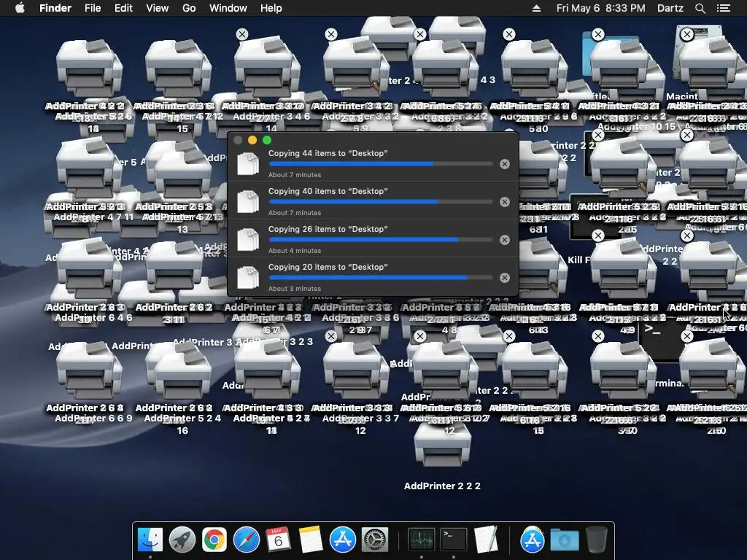Open the Finder menu

(55, 8)
